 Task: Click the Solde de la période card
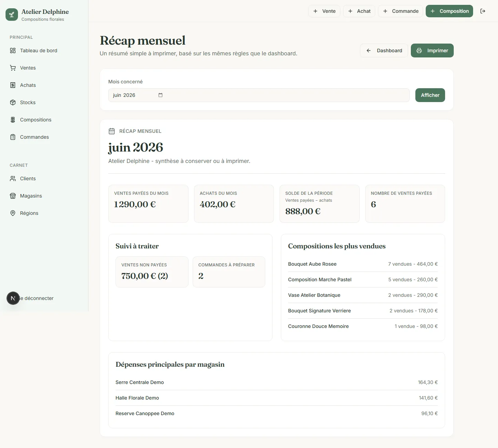[320, 204]
